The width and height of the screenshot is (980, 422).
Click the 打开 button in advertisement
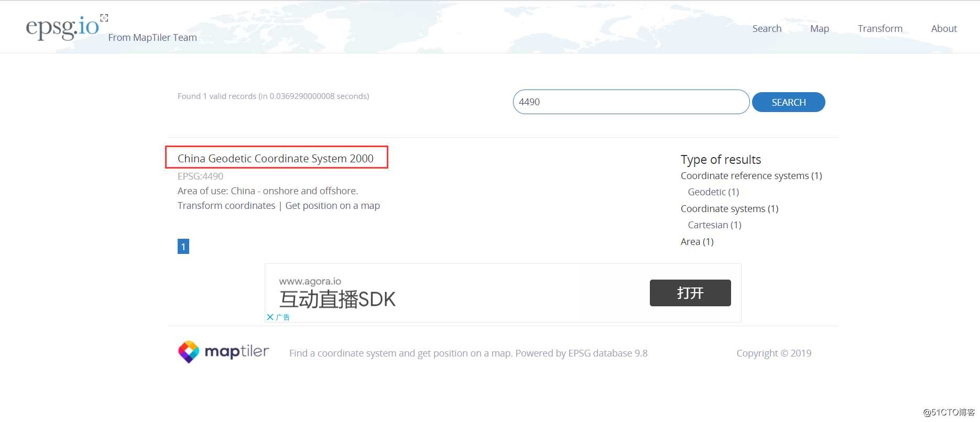[x=690, y=293]
